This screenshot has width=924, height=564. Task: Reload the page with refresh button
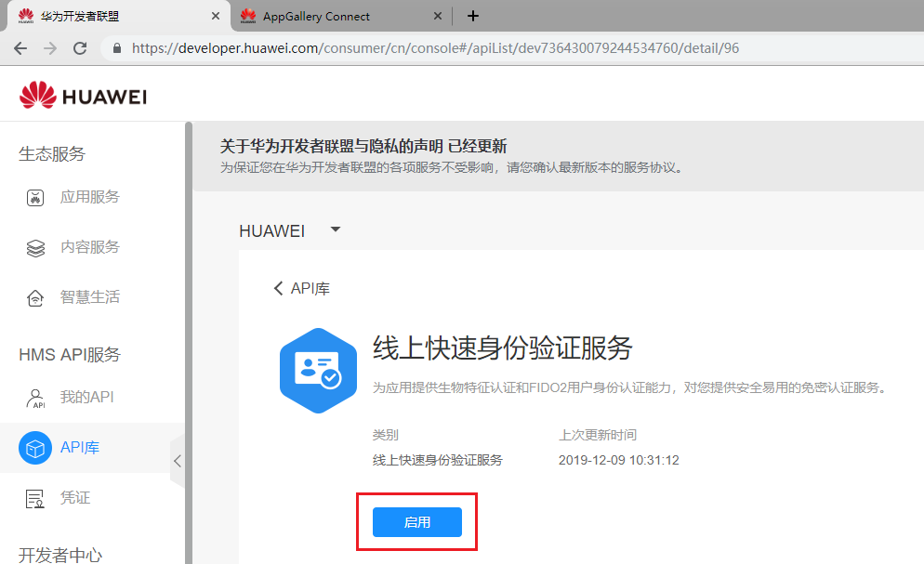pyautogui.click(x=80, y=47)
